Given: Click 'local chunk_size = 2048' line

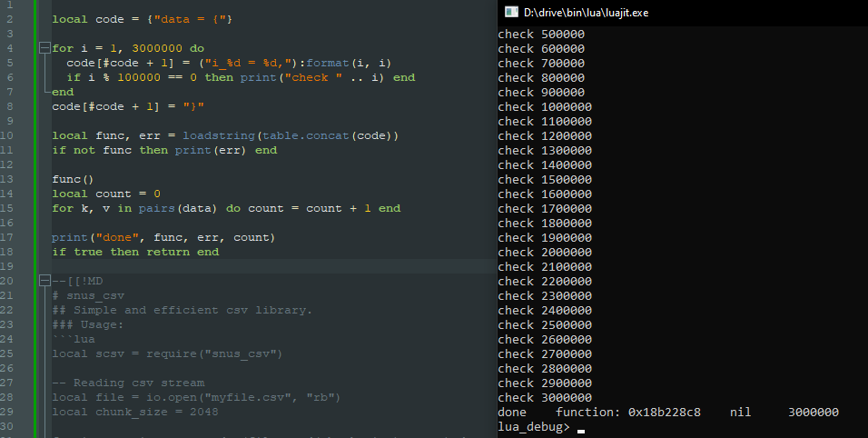Looking at the screenshot, I should (135, 412).
